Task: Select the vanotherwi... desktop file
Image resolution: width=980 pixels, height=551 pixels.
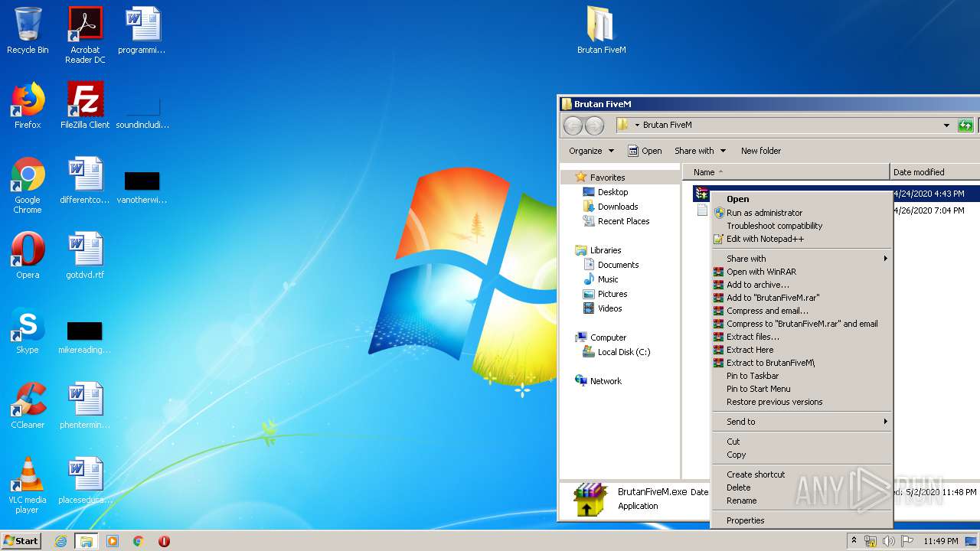Action: pos(142,187)
